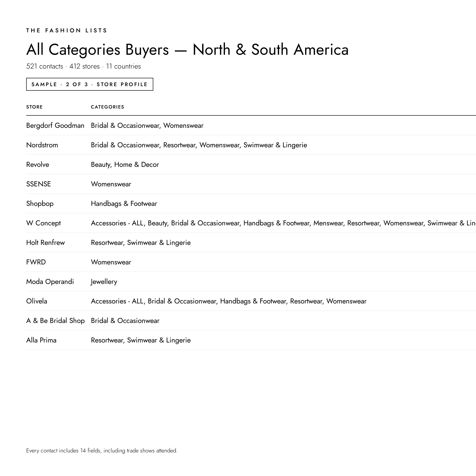Select the SSENSE store name
The width and height of the screenshot is (476, 476).
pyautogui.click(x=38, y=184)
